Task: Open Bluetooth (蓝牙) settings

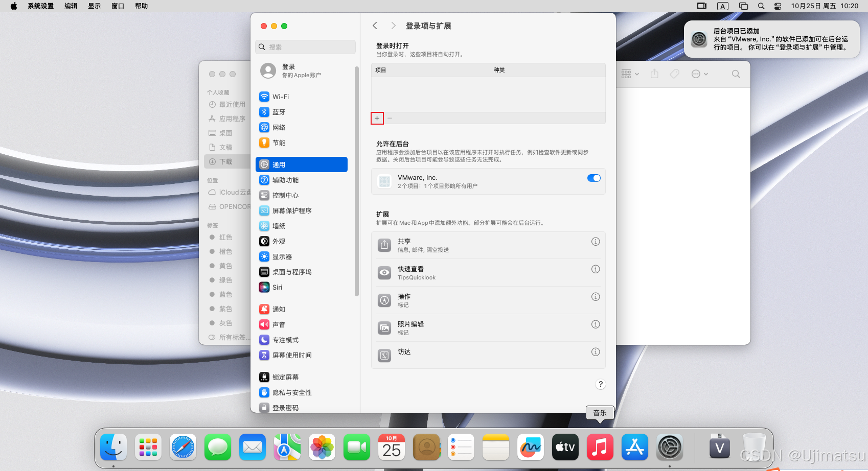Action: 302,112
